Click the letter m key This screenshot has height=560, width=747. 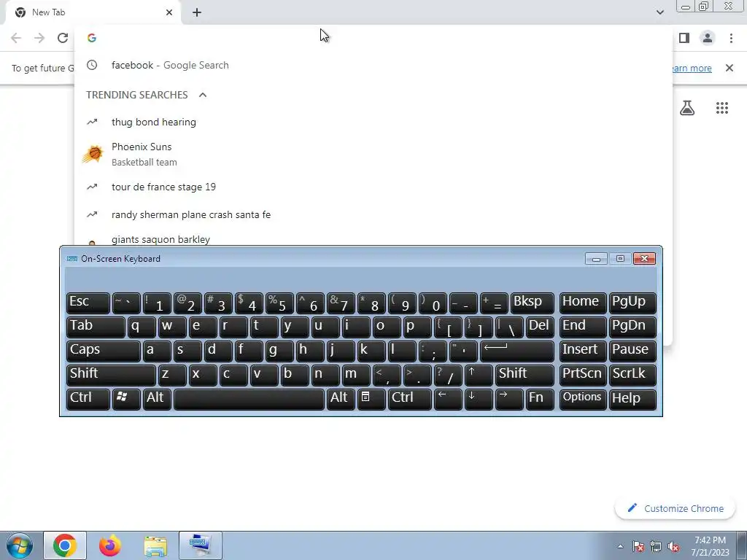coord(356,375)
